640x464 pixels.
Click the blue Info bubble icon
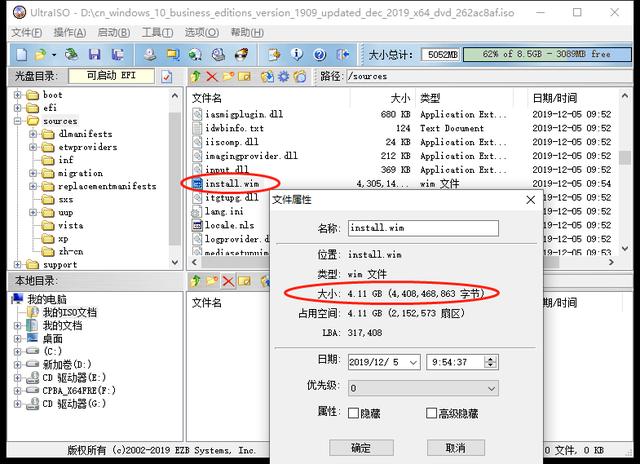[297, 54]
